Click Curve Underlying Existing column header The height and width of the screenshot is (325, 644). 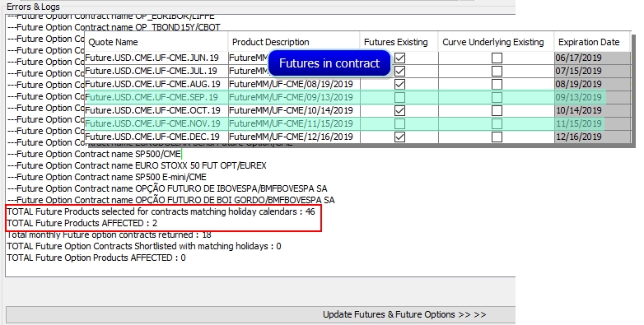[496, 42]
